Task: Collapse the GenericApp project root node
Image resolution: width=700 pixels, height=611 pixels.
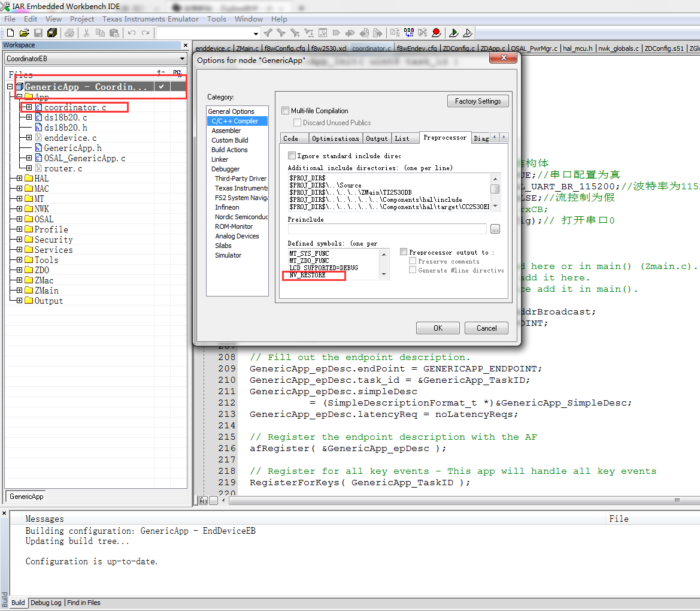Action: [x=10, y=87]
